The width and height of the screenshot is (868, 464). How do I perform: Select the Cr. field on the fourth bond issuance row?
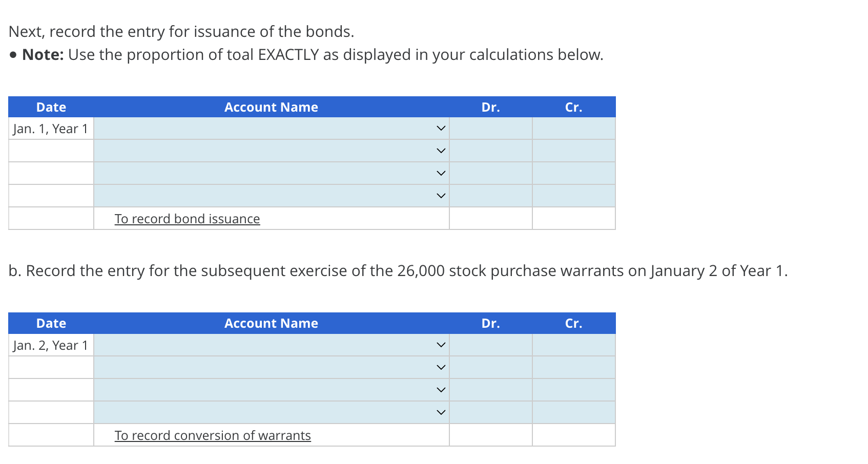[x=573, y=195]
